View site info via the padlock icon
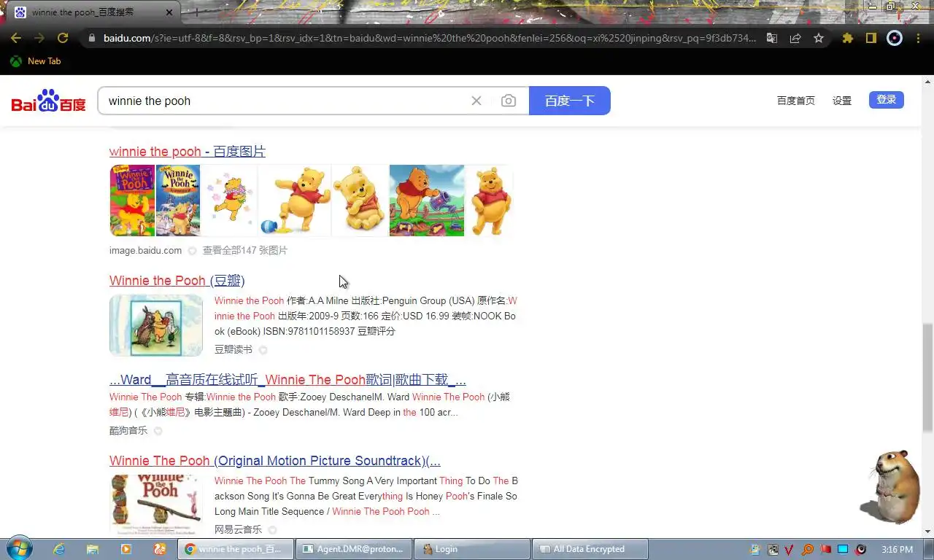 [91, 38]
